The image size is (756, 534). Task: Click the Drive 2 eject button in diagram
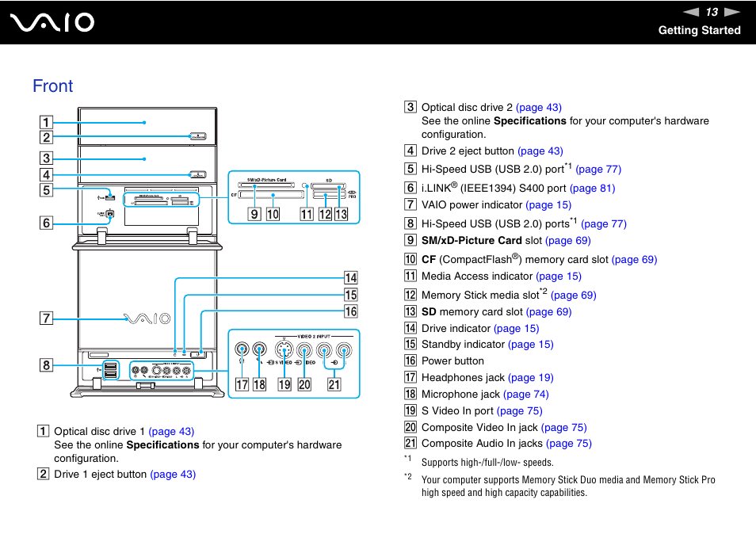[197, 174]
